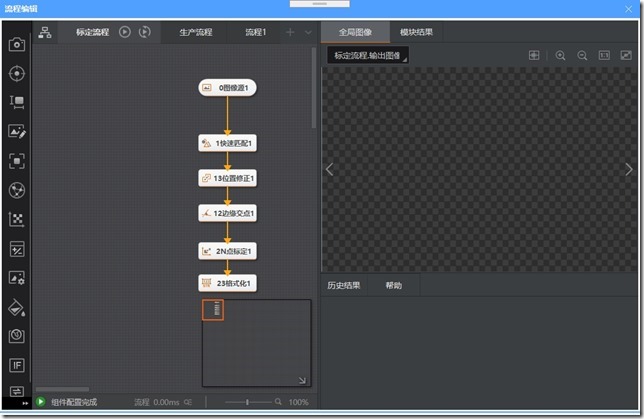
Task: Click the fit image to window icon
Action: [534, 55]
